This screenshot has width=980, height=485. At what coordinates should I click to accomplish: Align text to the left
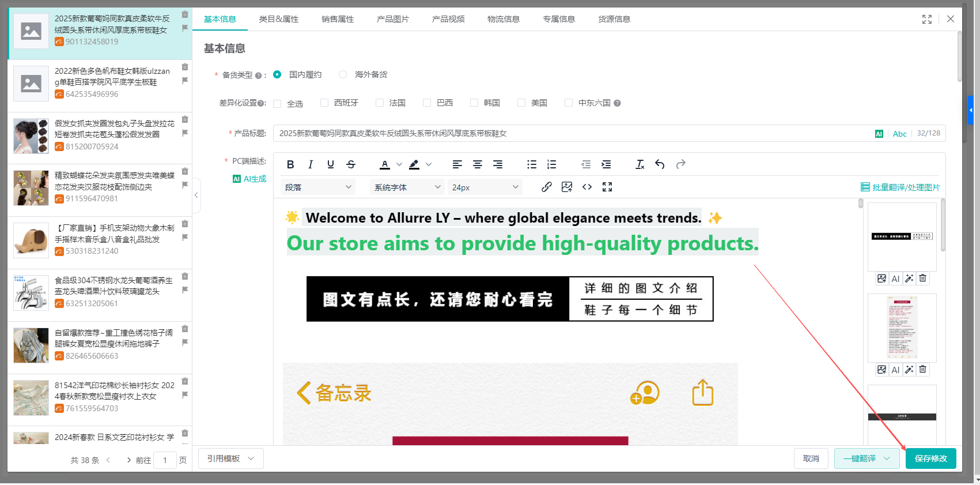[x=457, y=164]
